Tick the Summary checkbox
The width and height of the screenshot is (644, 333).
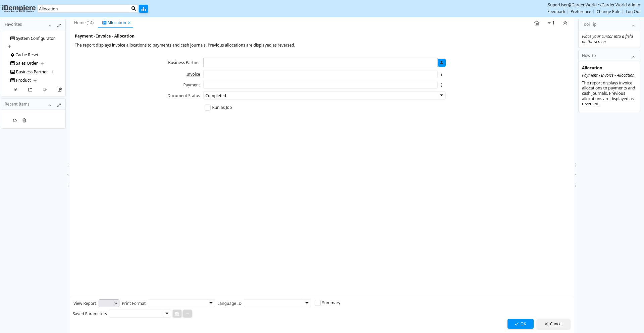318,303
